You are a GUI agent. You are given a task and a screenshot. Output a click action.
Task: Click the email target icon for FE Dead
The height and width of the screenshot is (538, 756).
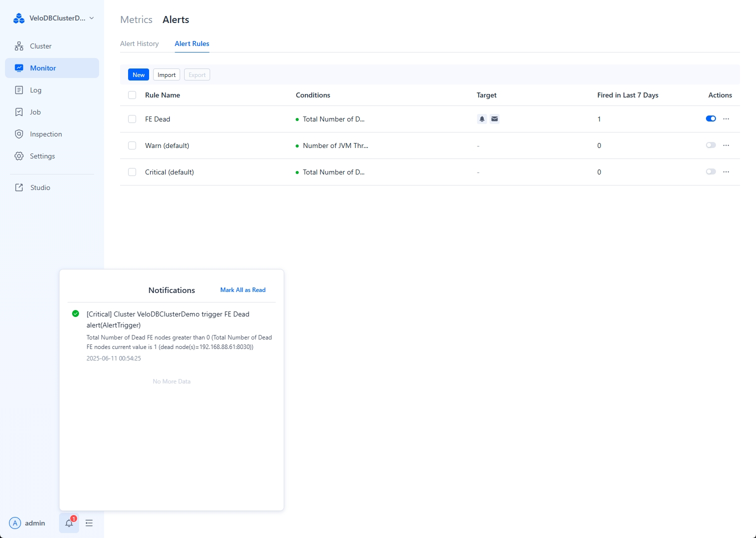point(494,119)
